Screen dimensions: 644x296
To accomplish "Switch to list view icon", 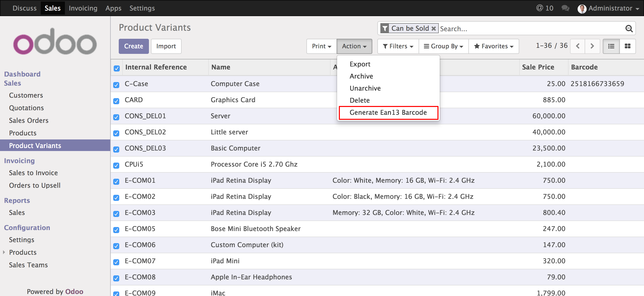I will (611, 46).
